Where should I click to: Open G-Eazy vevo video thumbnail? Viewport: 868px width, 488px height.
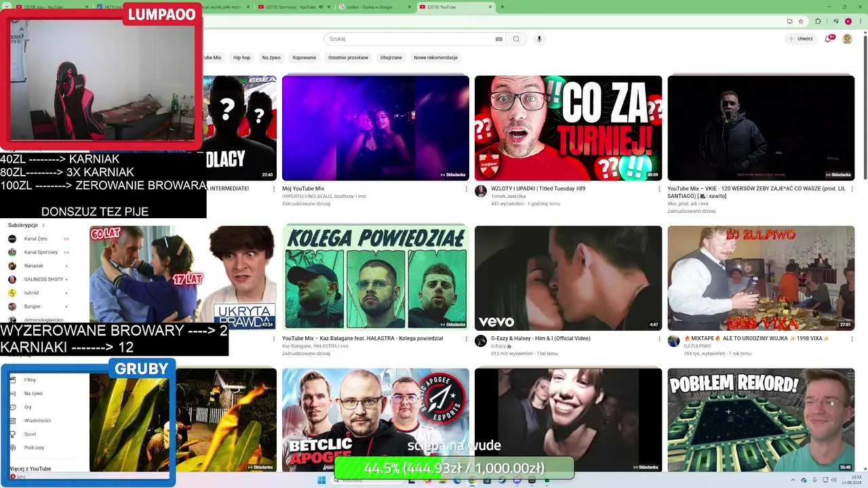tap(568, 278)
